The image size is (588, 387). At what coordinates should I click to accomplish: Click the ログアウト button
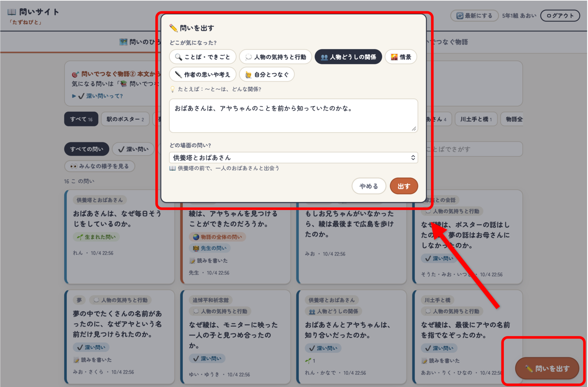[x=560, y=16]
